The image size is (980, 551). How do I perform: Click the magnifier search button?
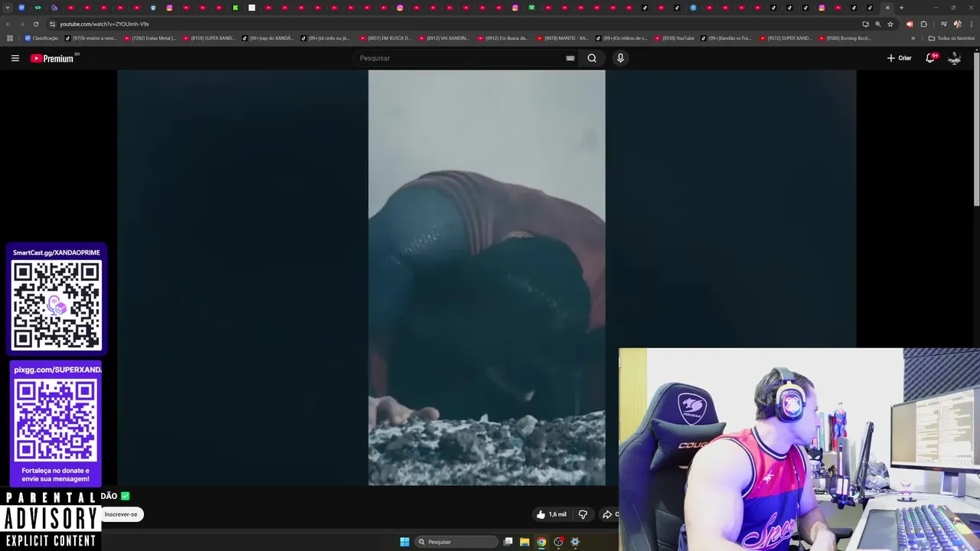[592, 58]
